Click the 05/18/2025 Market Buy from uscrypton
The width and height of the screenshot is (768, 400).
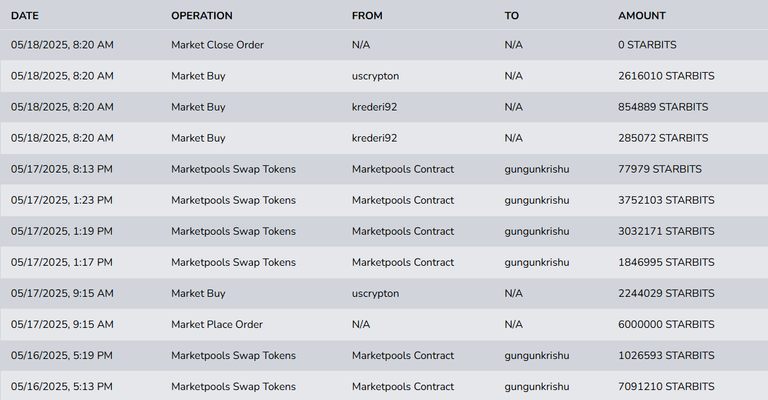pos(198,76)
